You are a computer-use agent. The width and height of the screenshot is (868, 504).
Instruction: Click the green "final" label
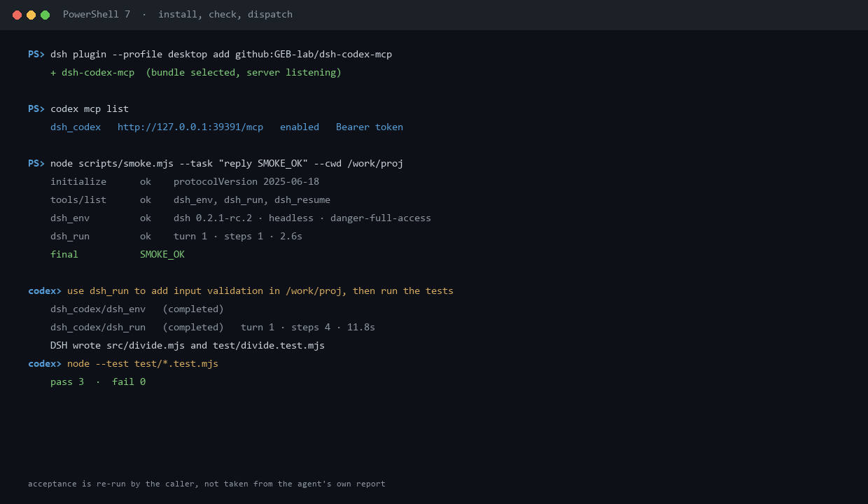point(64,255)
